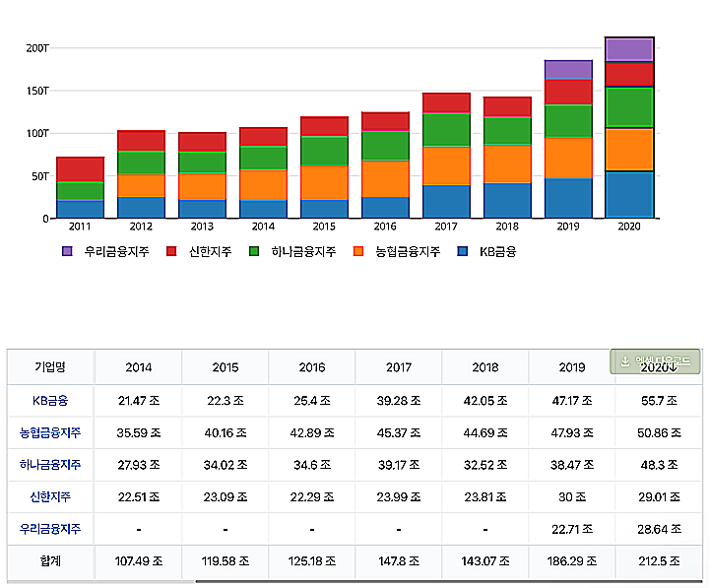Click the blue KB금융 segment of 2020 bar
Screen dimensions: 709x588
pyautogui.click(x=629, y=194)
